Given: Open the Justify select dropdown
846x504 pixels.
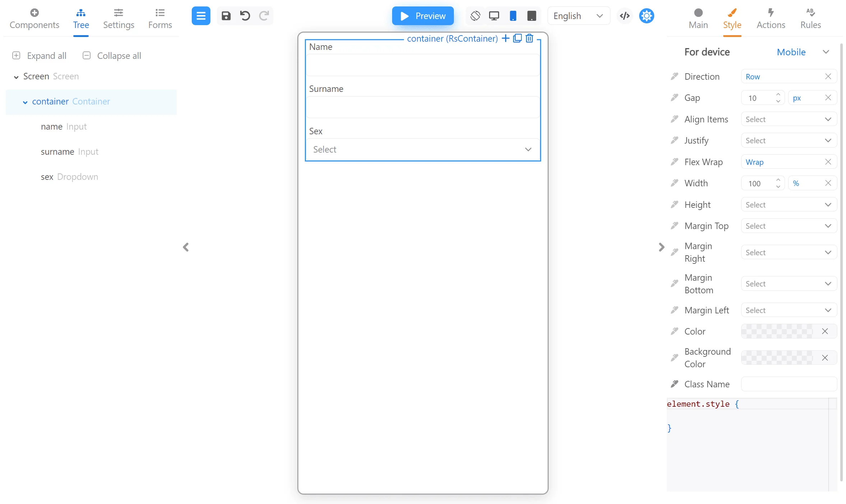Looking at the screenshot, I should [789, 140].
